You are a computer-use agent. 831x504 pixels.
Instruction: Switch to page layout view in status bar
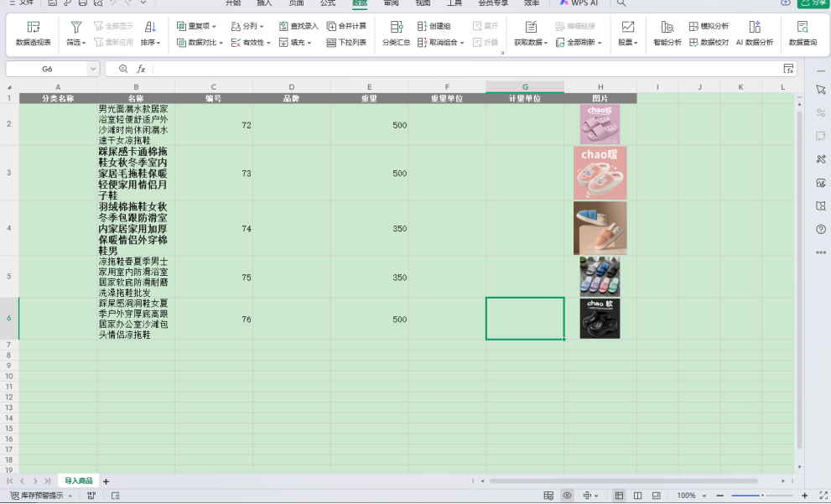coord(637,496)
